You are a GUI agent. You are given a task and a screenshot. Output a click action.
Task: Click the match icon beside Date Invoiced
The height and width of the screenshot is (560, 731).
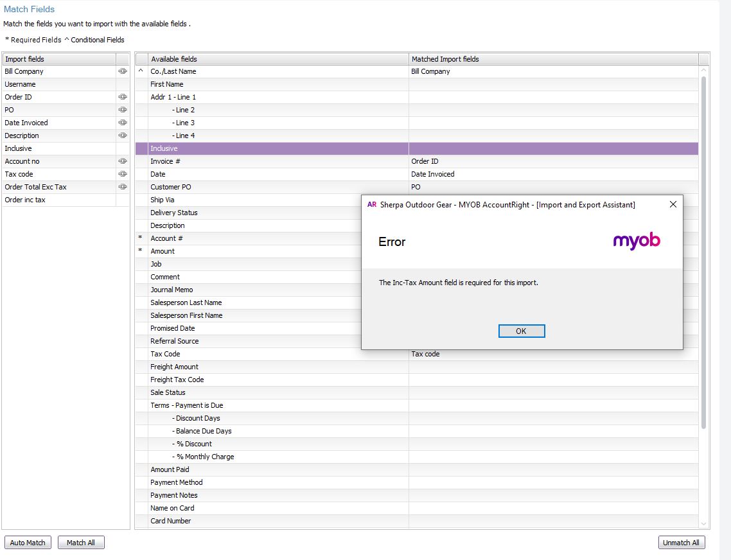(x=123, y=123)
